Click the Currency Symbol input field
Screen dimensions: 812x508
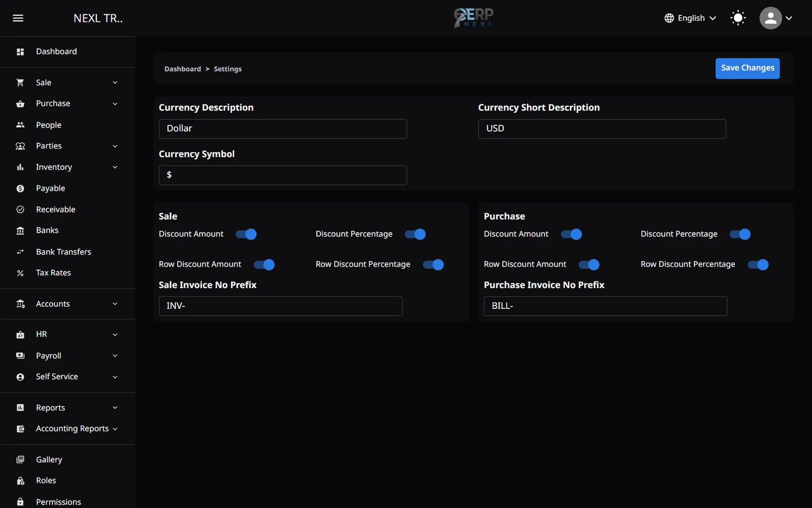(x=283, y=175)
